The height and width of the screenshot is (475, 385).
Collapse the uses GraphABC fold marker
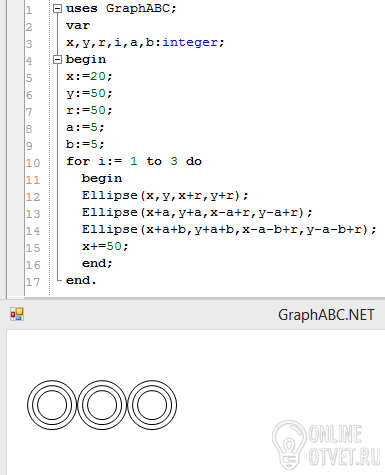point(58,9)
